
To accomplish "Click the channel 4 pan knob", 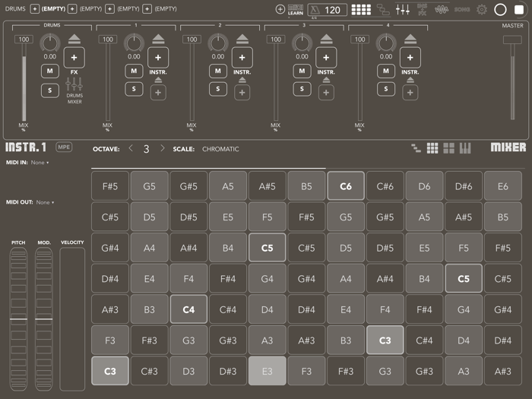I will point(386,43).
